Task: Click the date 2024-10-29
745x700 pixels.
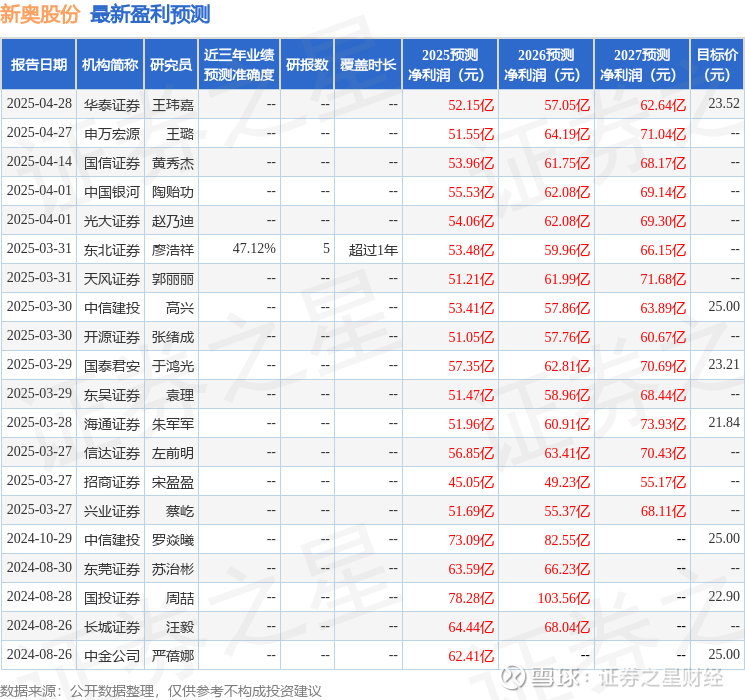Action: pos(39,538)
